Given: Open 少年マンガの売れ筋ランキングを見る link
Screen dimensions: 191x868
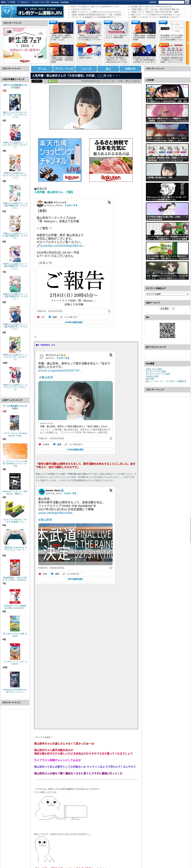Looking at the screenshot, I should pyautogui.click(x=15, y=86).
